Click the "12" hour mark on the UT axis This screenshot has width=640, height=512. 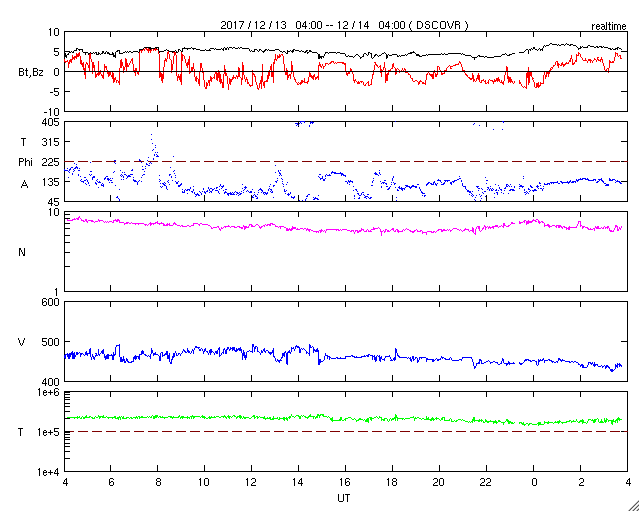251,482
